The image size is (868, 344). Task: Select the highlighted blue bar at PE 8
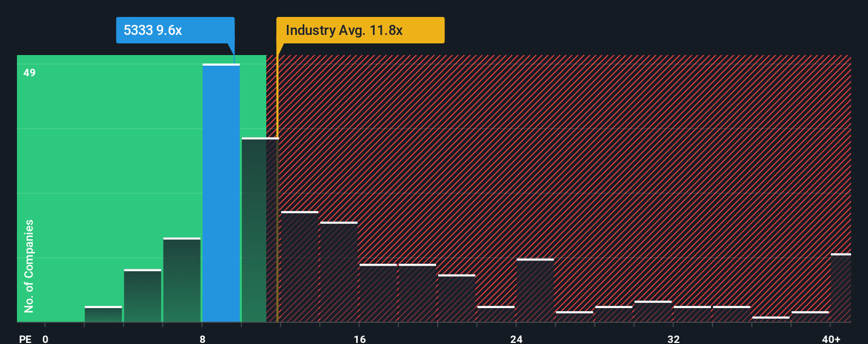(221, 193)
